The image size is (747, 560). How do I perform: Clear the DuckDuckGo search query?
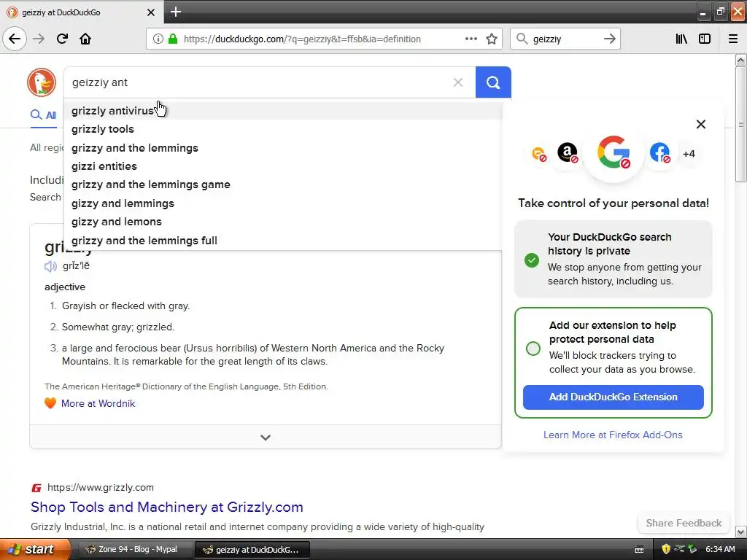pyautogui.click(x=458, y=82)
